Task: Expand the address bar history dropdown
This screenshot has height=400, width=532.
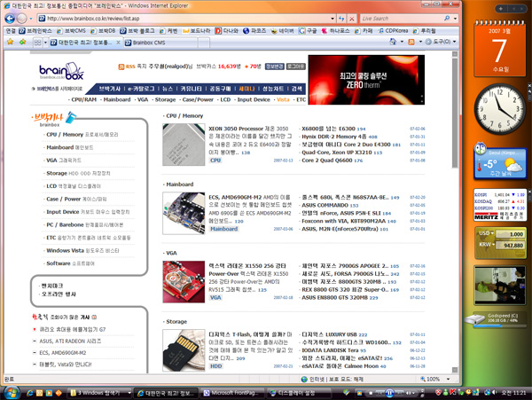Action: (332, 19)
